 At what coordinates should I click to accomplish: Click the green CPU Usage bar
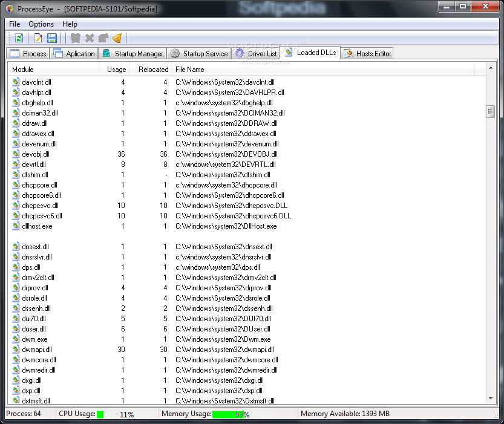point(100,414)
